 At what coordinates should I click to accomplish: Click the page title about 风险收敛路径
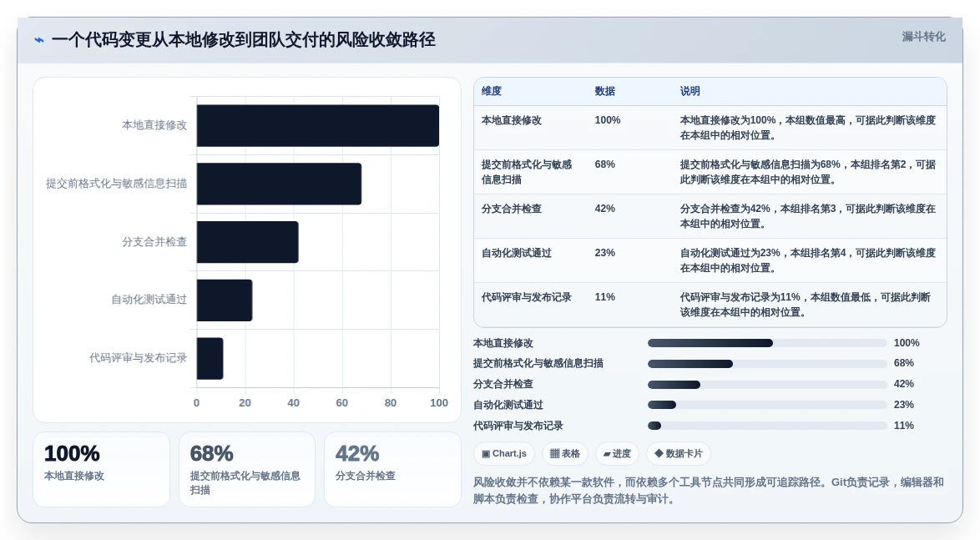pyautogui.click(x=243, y=40)
